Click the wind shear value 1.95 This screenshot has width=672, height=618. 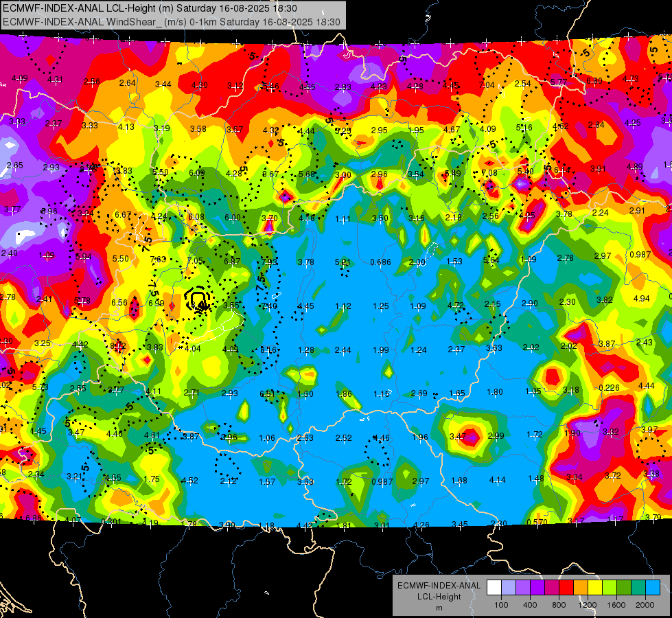pos(416,130)
